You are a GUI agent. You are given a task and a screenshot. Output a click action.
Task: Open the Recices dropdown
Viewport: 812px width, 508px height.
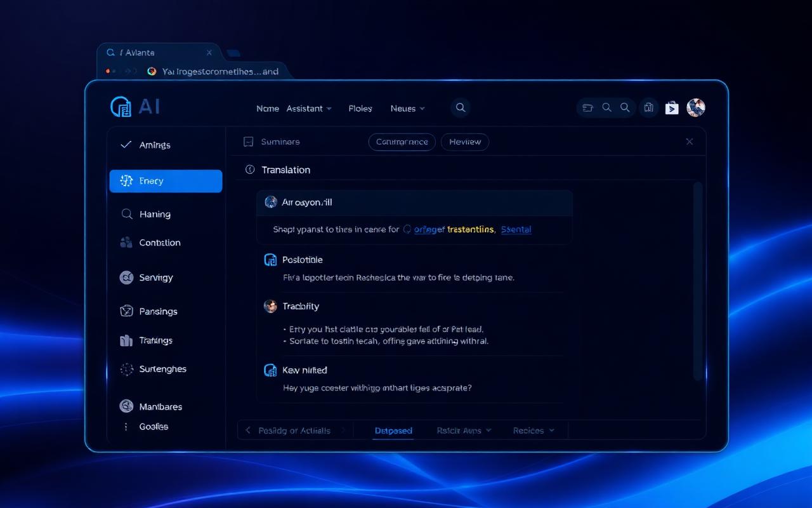(x=534, y=431)
